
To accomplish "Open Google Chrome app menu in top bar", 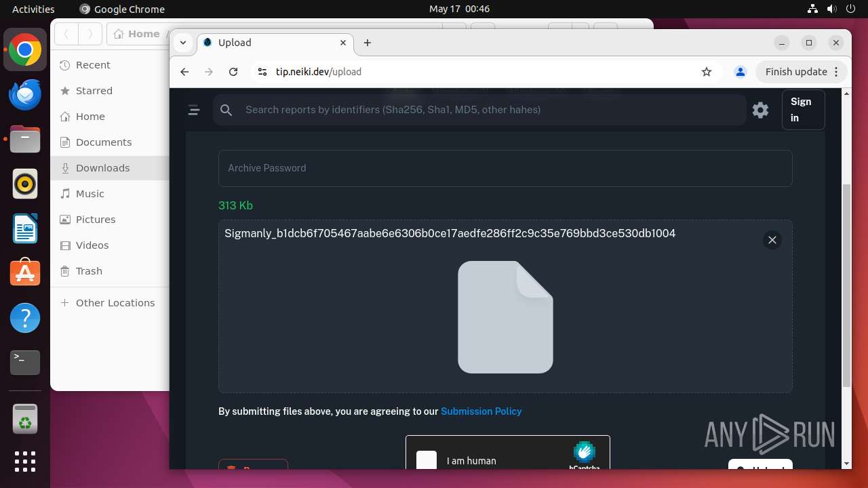I will [122, 9].
